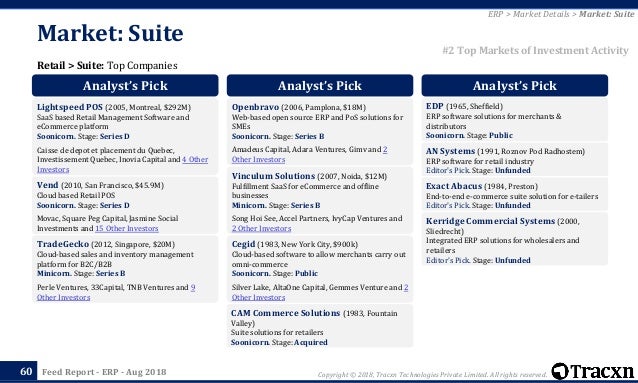This screenshot has width=638, height=383.
Task: Open the '2 Other Investors' link under Vinculum Solutions
Action: coord(262,229)
